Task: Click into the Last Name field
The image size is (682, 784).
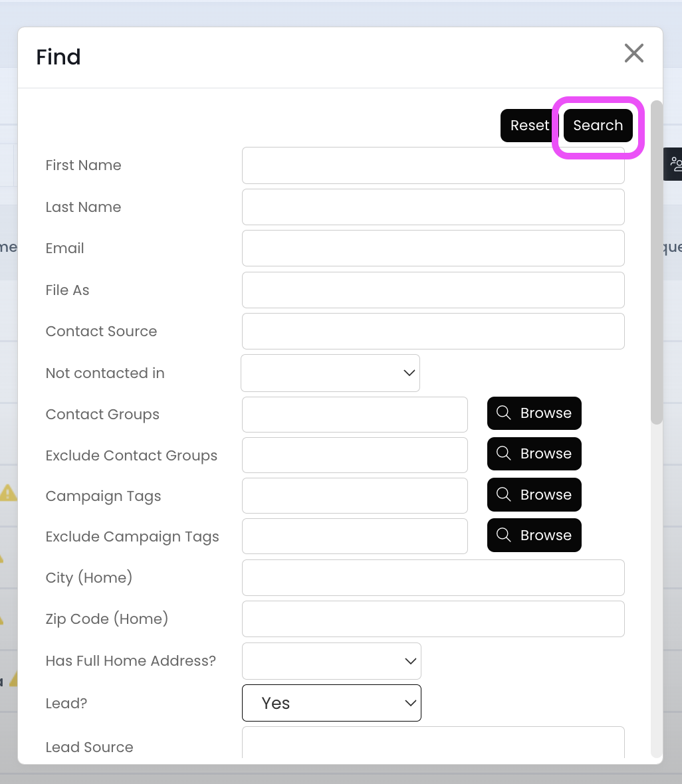Action: [x=433, y=207]
